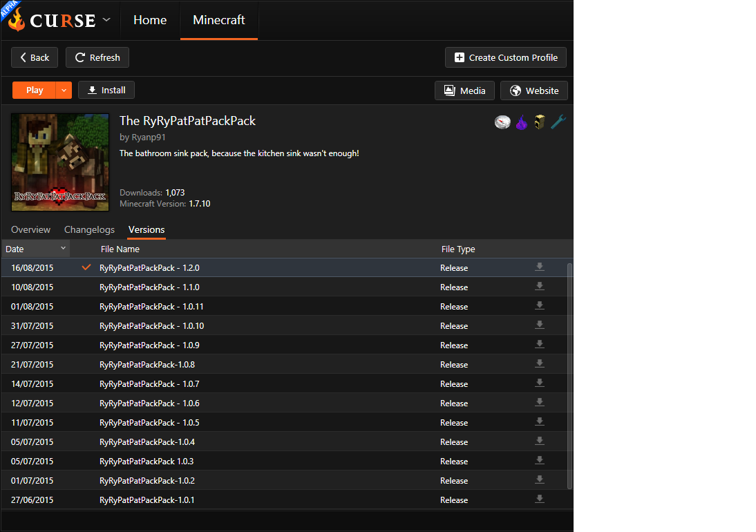Select the RyRyPatPatPackPack - 1.0.9 file name
Viewport: 756px width, 532px height.
(149, 345)
